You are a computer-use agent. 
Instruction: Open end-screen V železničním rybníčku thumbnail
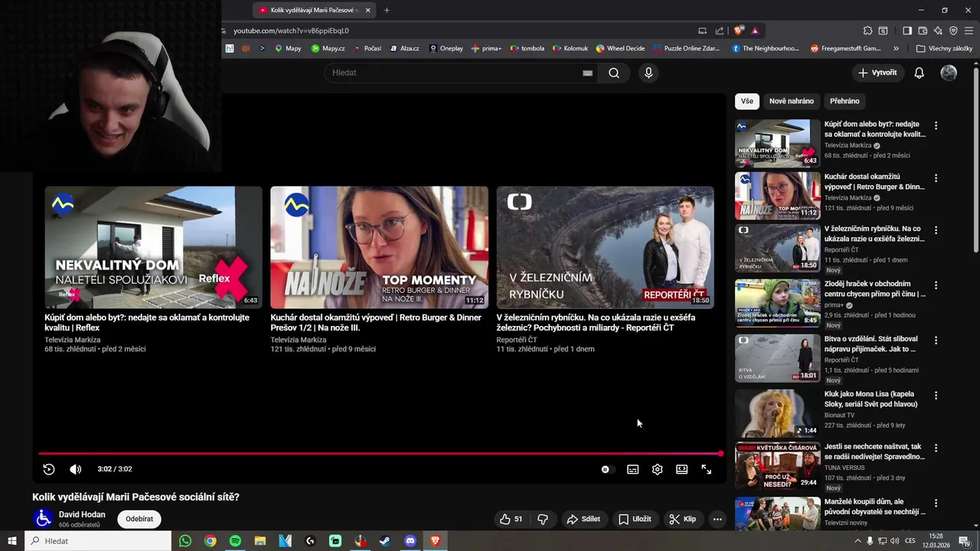point(605,246)
